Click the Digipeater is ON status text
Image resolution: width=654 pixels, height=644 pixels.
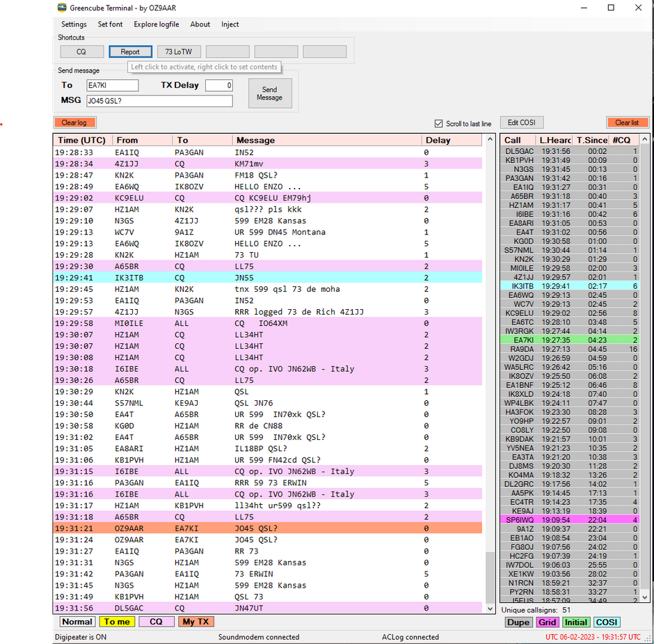click(81, 637)
